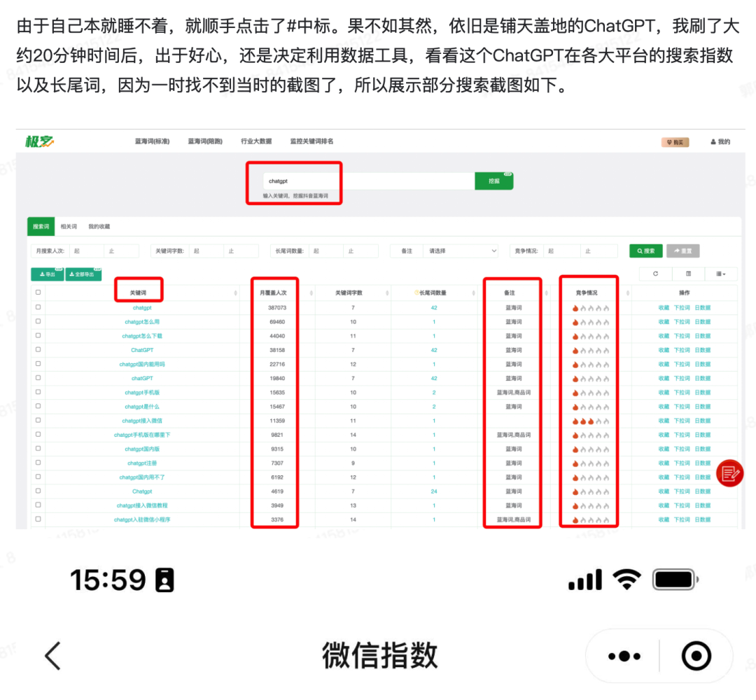Screen dimensions: 756x700
Task: Click the green 搜索 filter button
Action: click(x=645, y=251)
